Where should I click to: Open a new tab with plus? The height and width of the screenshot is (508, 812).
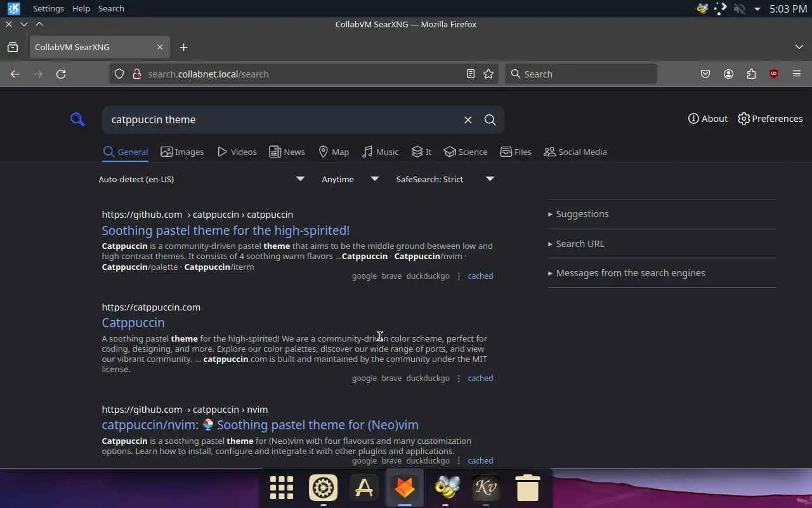pos(183,47)
